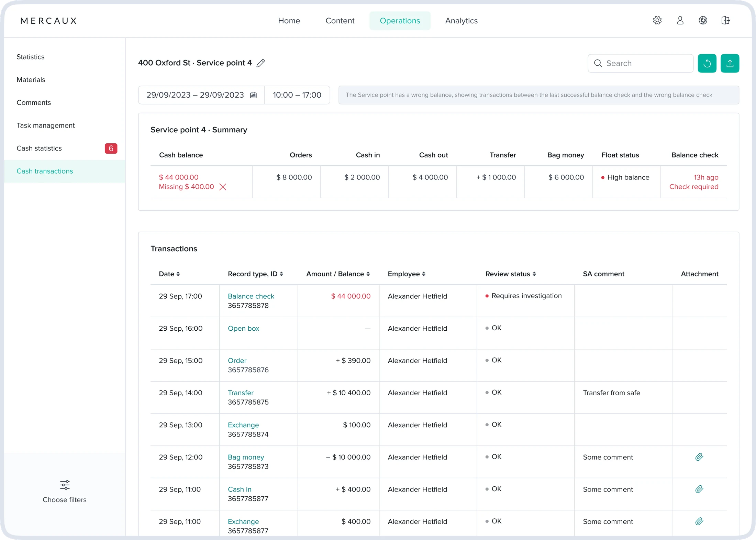Click the 29/09/2023 date range field
Viewport: 756px width, 540px height.
pos(201,95)
